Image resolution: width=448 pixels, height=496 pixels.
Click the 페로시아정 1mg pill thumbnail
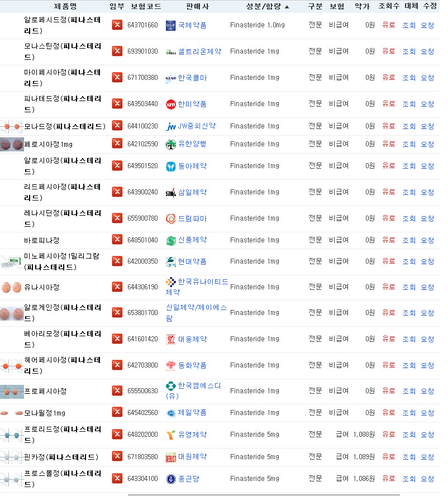pyautogui.click(x=12, y=145)
